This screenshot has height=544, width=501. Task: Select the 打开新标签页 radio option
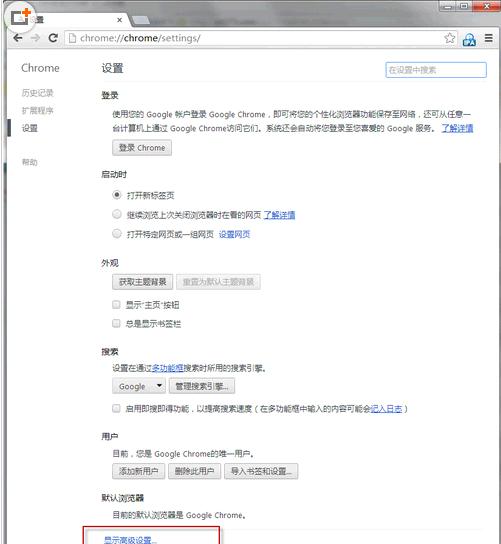[117, 195]
